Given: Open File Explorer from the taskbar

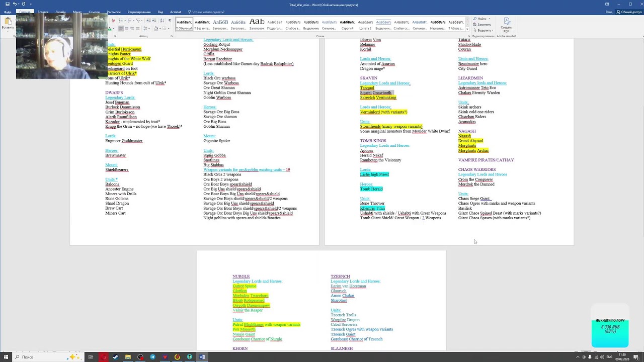Looking at the screenshot, I should point(128,357).
